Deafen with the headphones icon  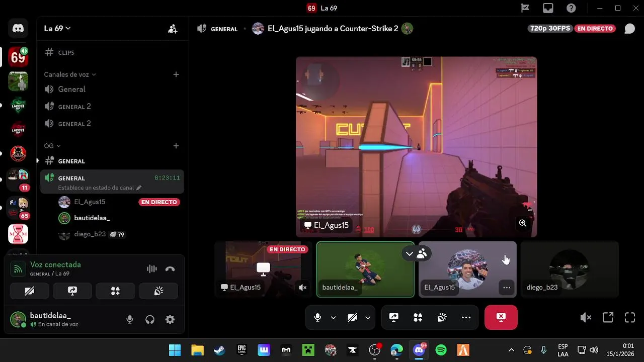[150, 319]
